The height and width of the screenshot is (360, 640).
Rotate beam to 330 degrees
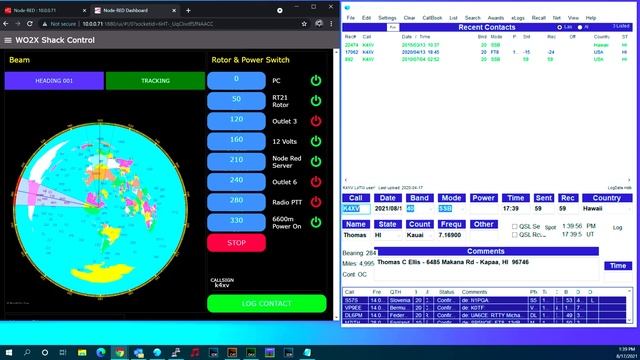(x=236, y=222)
